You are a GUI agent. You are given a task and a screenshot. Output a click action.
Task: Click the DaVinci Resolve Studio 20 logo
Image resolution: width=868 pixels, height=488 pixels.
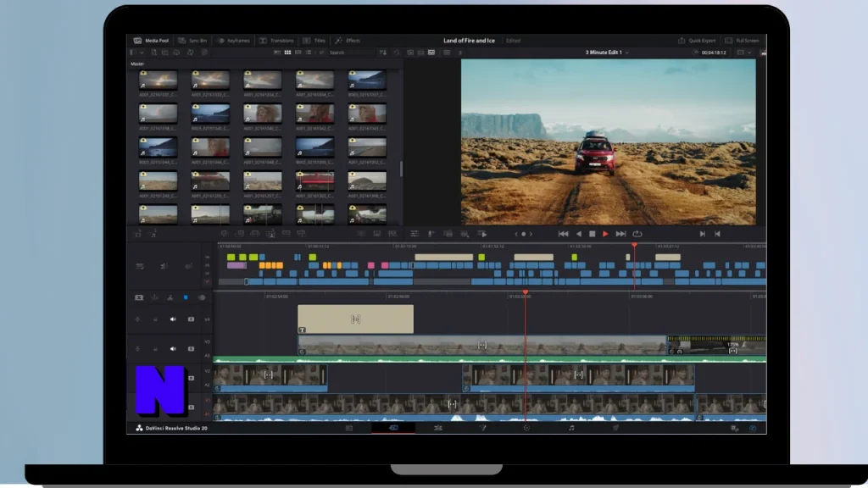(171, 428)
